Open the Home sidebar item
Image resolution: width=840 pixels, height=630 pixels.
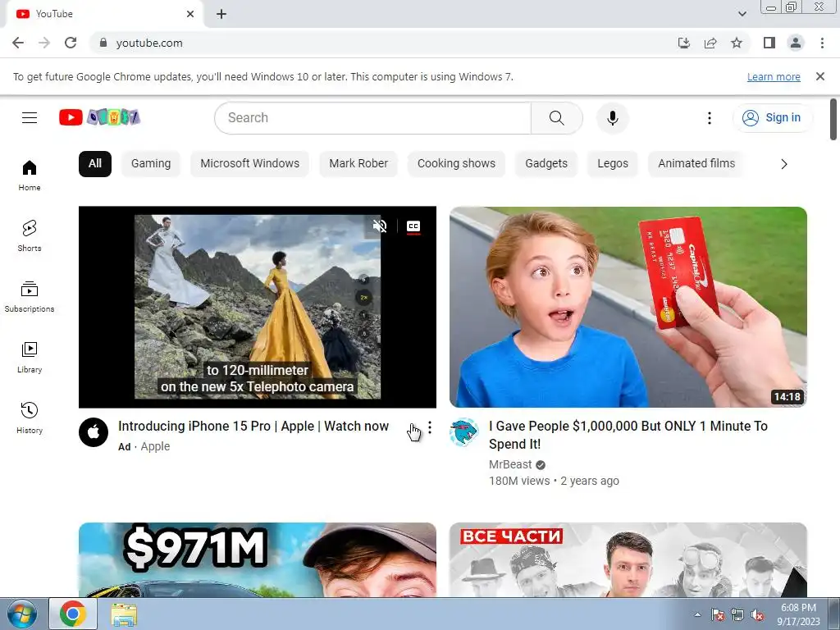[30, 176]
